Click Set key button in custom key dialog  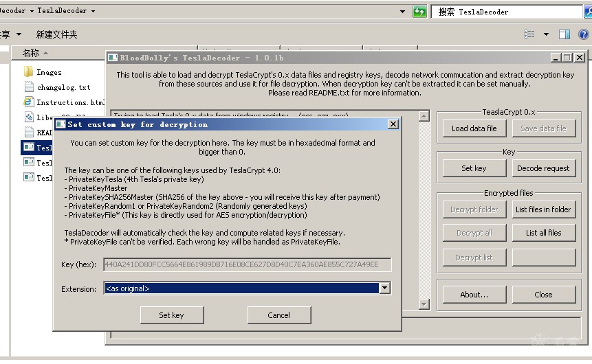pos(172,315)
